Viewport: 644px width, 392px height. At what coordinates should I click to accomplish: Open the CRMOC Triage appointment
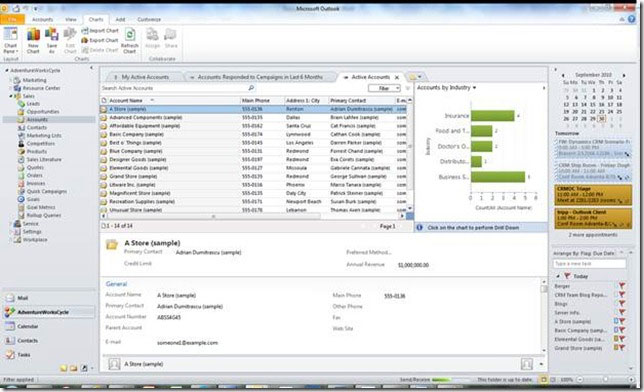pyautogui.click(x=593, y=195)
